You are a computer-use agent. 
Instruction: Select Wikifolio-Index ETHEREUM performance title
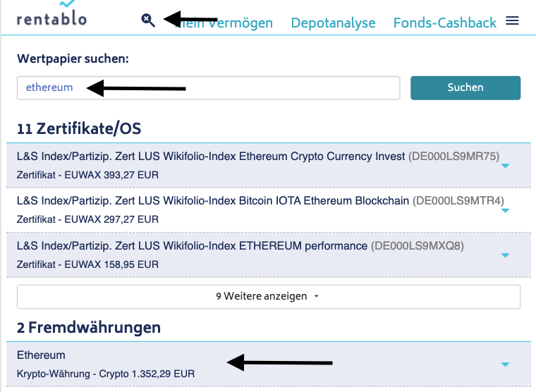[192, 246]
